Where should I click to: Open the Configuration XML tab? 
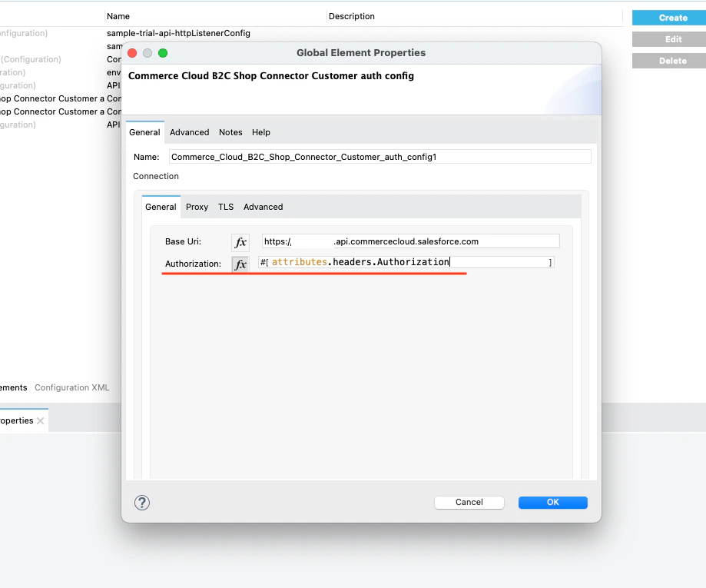(x=71, y=388)
